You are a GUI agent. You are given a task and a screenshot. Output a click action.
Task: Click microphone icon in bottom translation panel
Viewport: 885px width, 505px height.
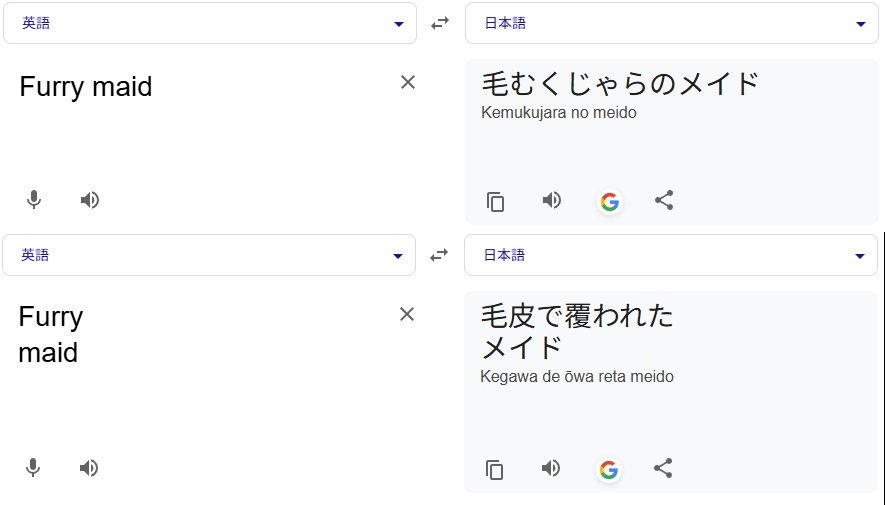click(34, 467)
